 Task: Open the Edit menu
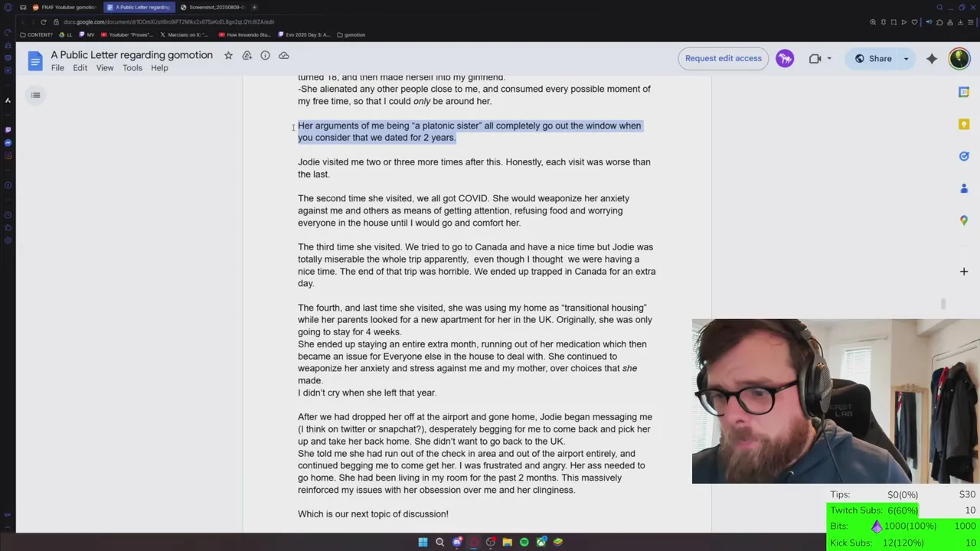80,68
